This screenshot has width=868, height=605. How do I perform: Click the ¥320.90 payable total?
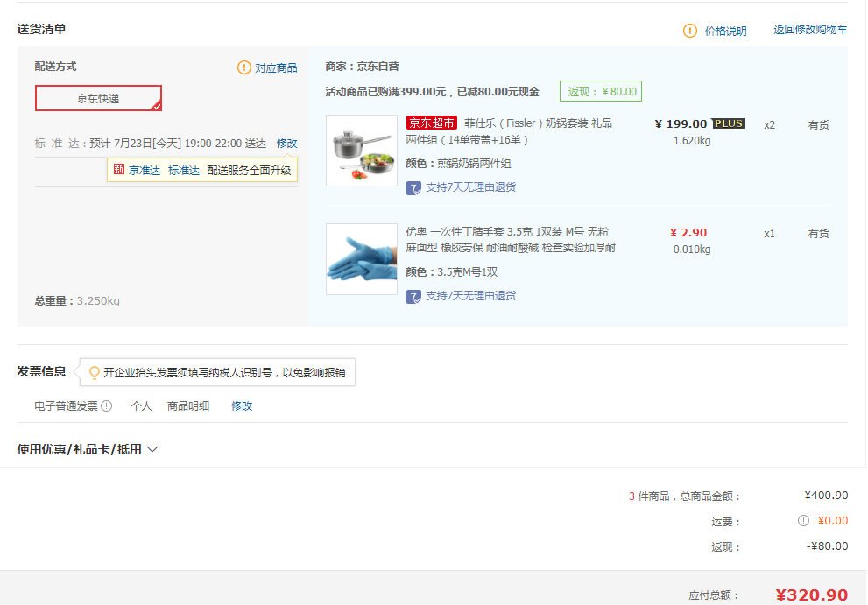click(811, 595)
